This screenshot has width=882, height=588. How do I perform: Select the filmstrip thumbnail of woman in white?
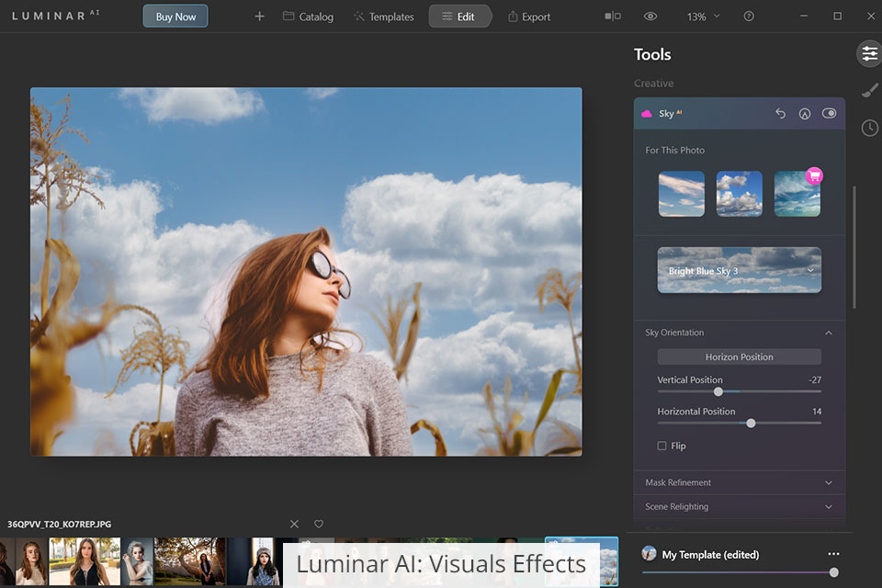(31, 561)
